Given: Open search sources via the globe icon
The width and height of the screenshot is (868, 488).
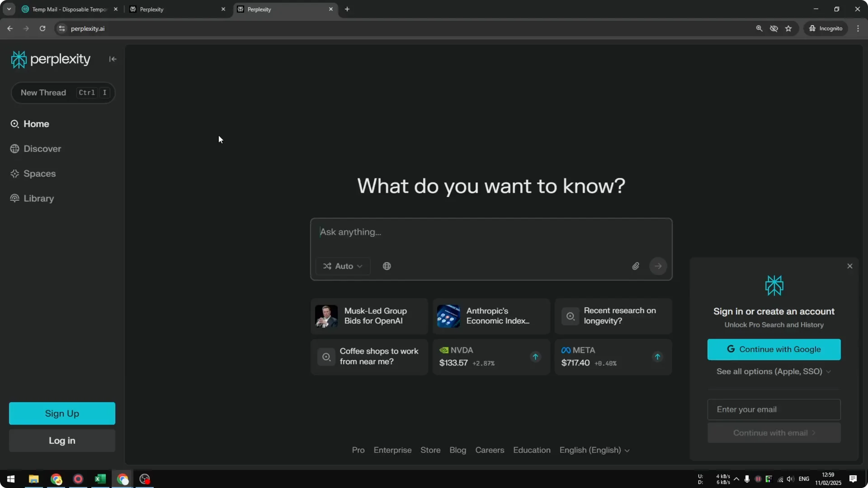Looking at the screenshot, I should pyautogui.click(x=387, y=266).
